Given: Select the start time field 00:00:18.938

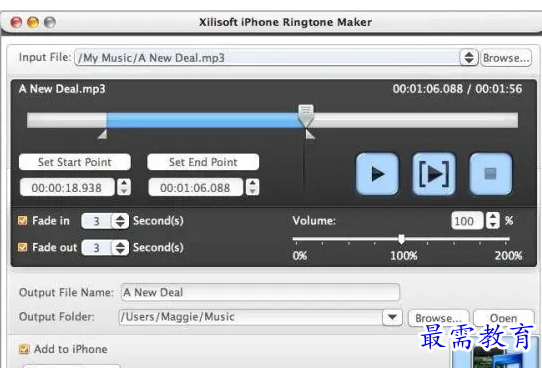Looking at the screenshot, I should [67, 187].
